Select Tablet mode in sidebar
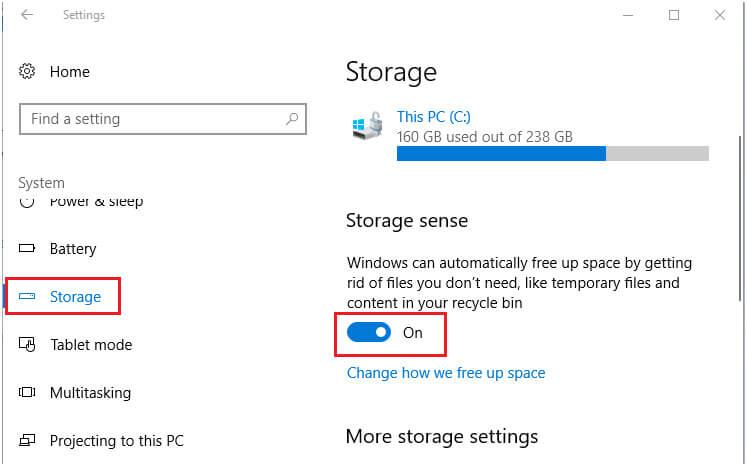 coord(91,345)
